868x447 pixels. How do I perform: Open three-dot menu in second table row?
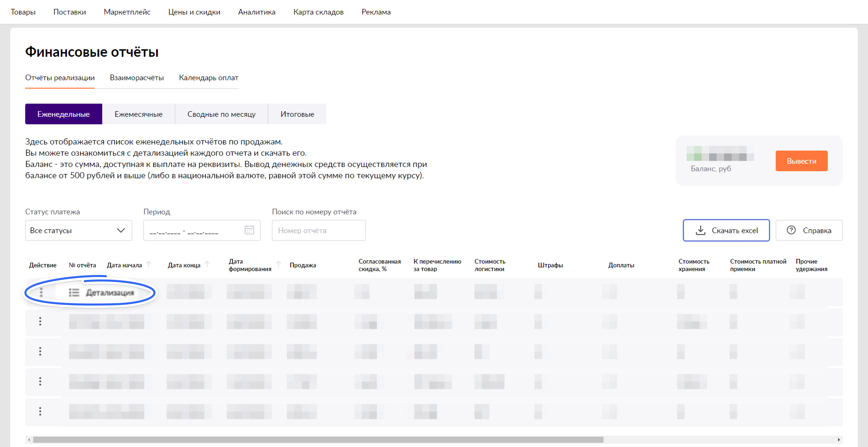pyautogui.click(x=40, y=321)
